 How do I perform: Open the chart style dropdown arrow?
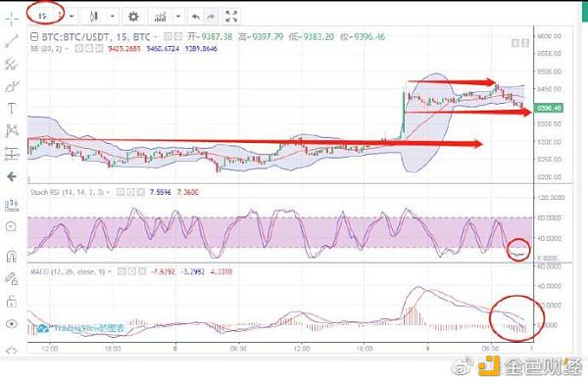[112, 17]
